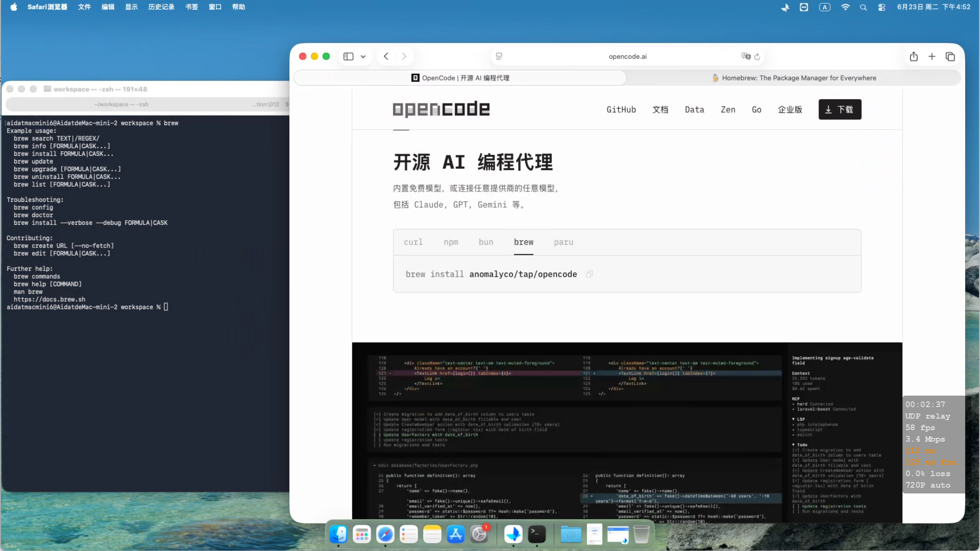The image size is (980, 551).
Task: Open Control Center in menu bar
Action: 881,7
